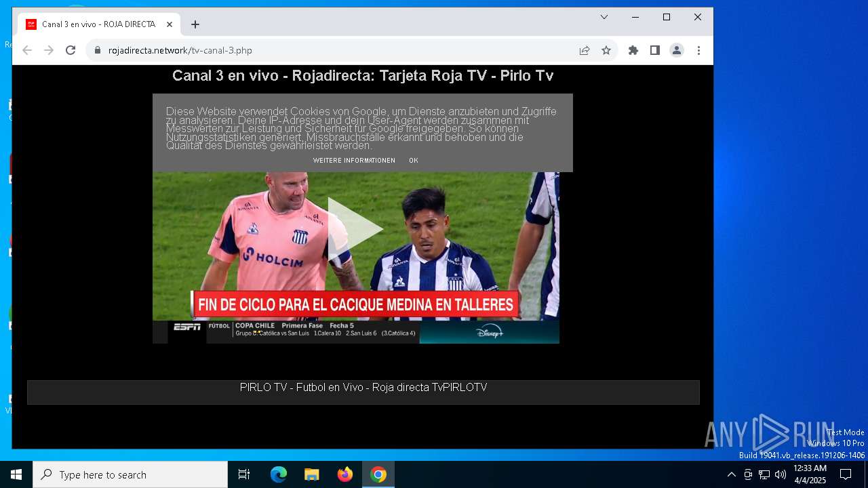Click the taskbar search box
Image resolution: width=868 pixels, height=488 pixels.
[x=130, y=474]
